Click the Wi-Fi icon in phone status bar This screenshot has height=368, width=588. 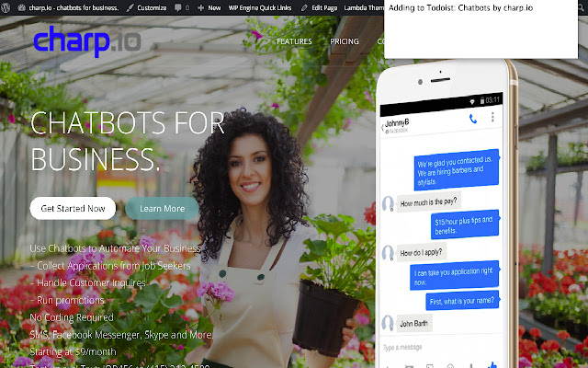(472, 101)
